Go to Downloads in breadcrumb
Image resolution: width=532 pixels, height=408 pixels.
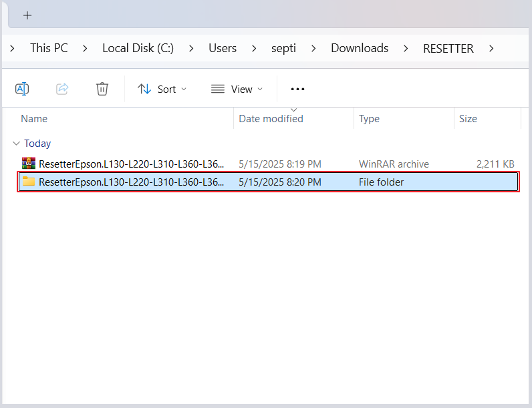click(360, 48)
